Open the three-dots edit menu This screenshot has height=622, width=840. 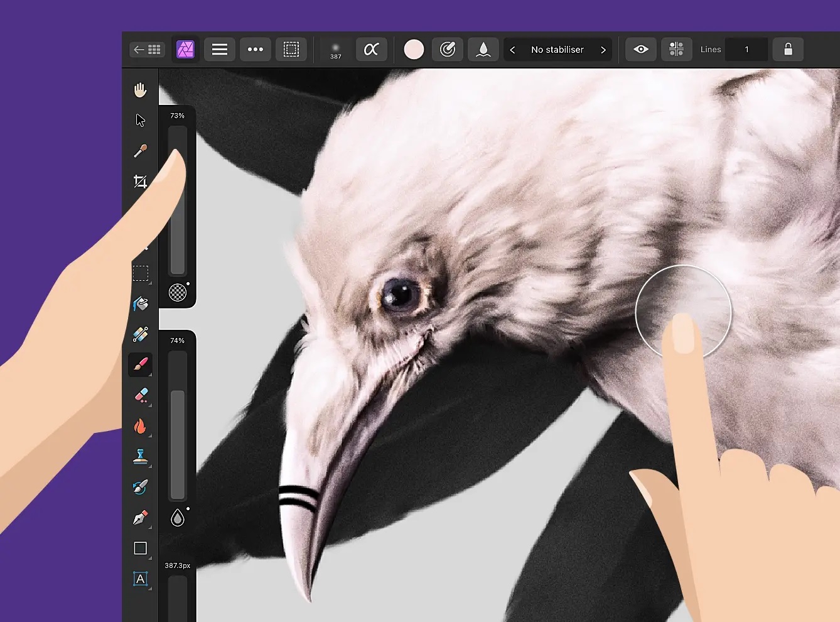pos(256,50)
